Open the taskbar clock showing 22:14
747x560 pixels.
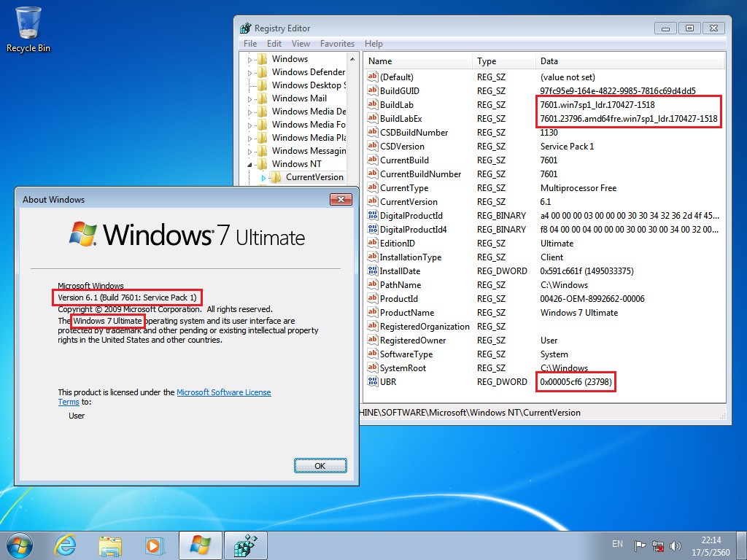711,546
